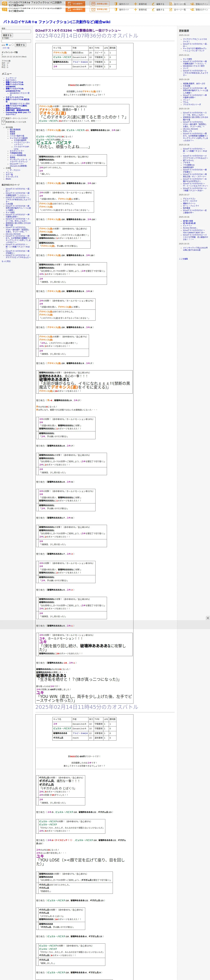Click the keyword search input under 検索

(x=16, y=32)
